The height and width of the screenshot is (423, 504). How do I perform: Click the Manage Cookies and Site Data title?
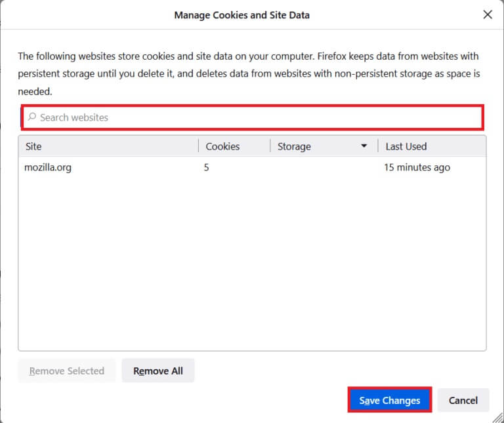241,14
